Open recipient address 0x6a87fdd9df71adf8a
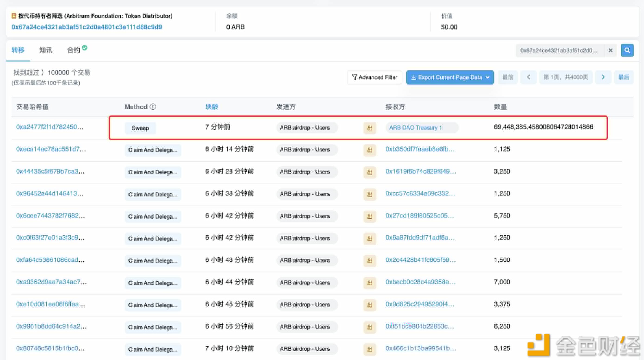 (x=420, y=238)
